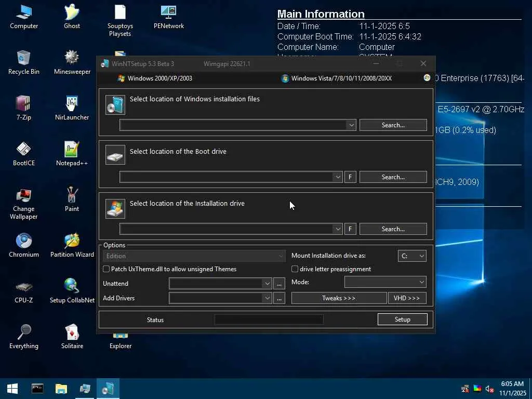The image size is (532, 399).
Task: Select the Everything search icon
Action: pos(24,337)
